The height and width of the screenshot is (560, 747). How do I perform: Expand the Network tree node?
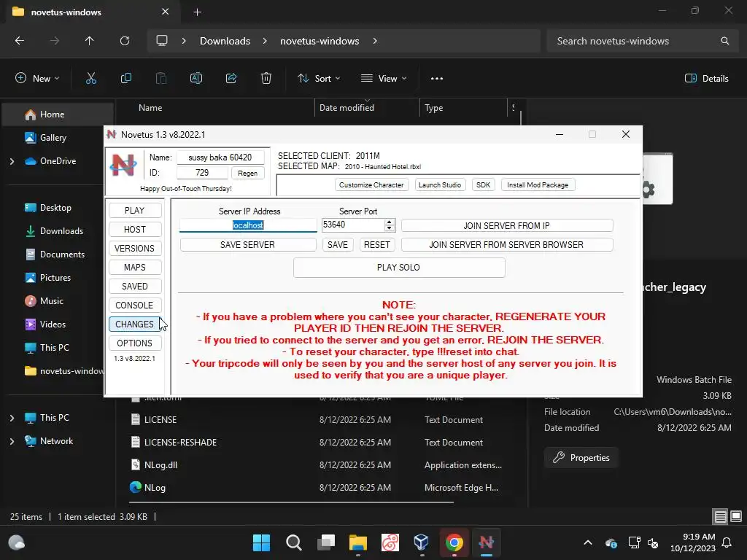coord(12,441)
